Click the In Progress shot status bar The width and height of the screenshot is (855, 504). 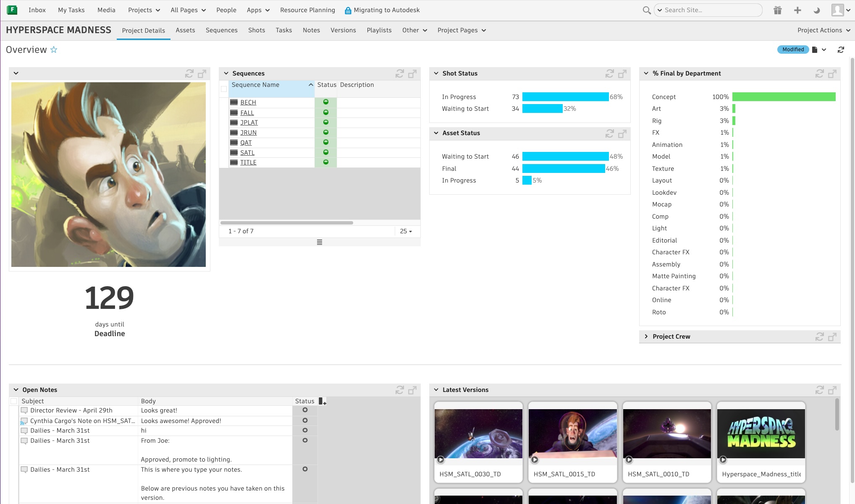pyautogui.click(x=565, y=97)
